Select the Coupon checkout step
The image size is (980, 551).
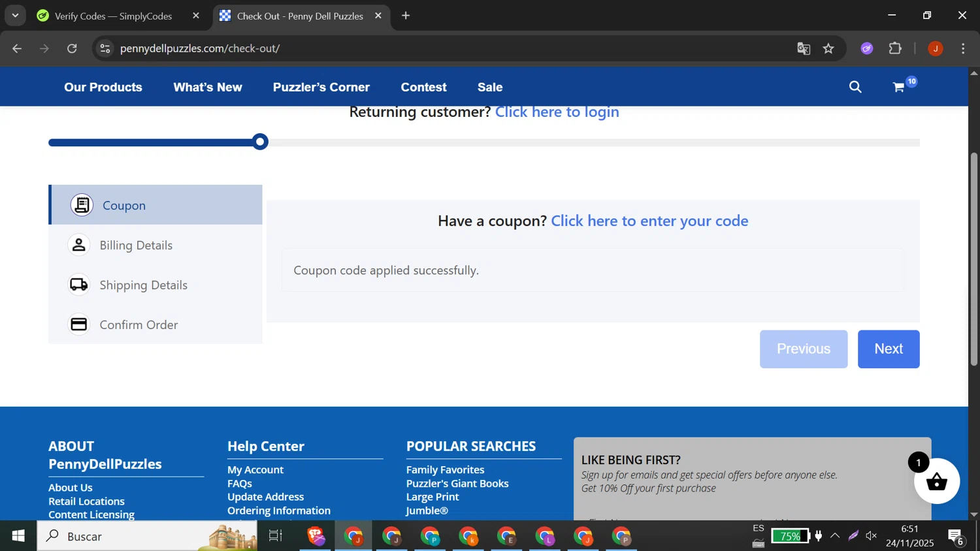click(155, 205)
